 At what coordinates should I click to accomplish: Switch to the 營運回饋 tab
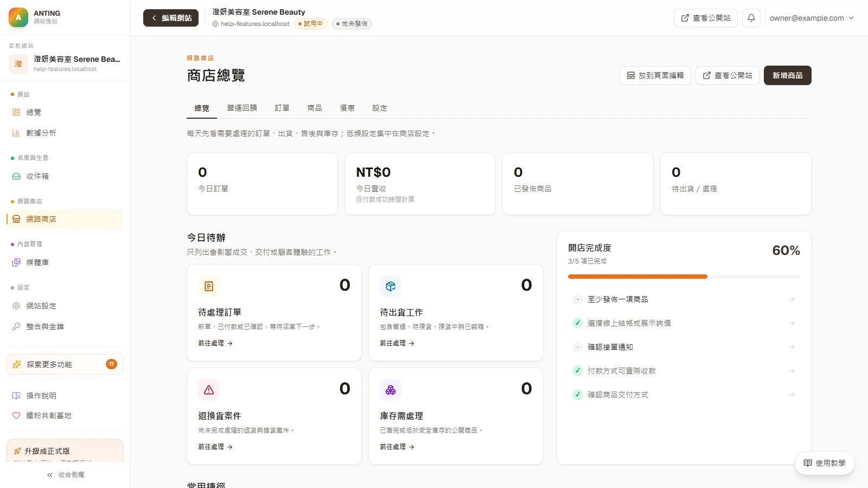pyautogui.click(x=242, y=108)
